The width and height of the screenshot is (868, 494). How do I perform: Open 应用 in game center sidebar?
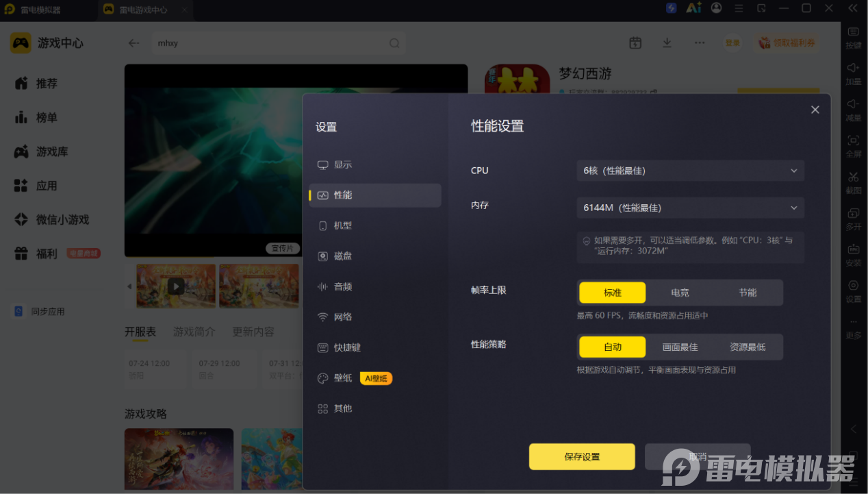[x=46, y=186]
